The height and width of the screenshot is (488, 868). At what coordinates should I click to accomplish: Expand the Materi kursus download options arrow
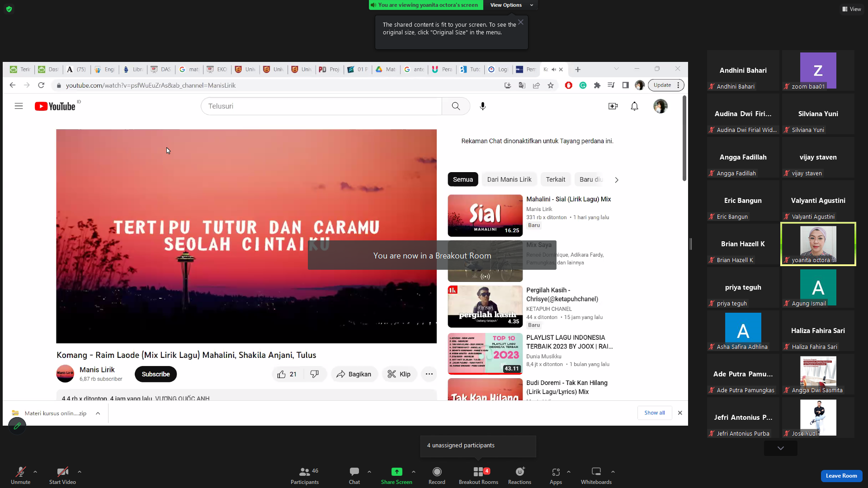point(98,413)
